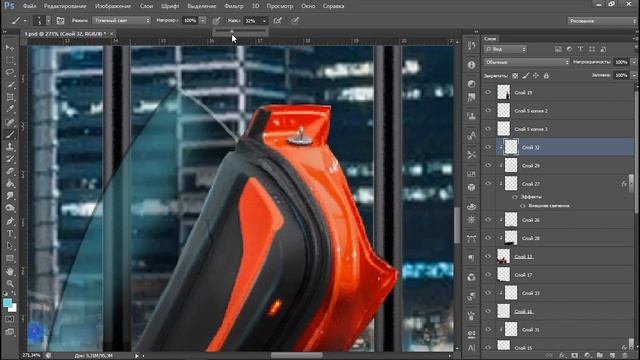Select the Brush tool in toolbox

tap(10, 134)
